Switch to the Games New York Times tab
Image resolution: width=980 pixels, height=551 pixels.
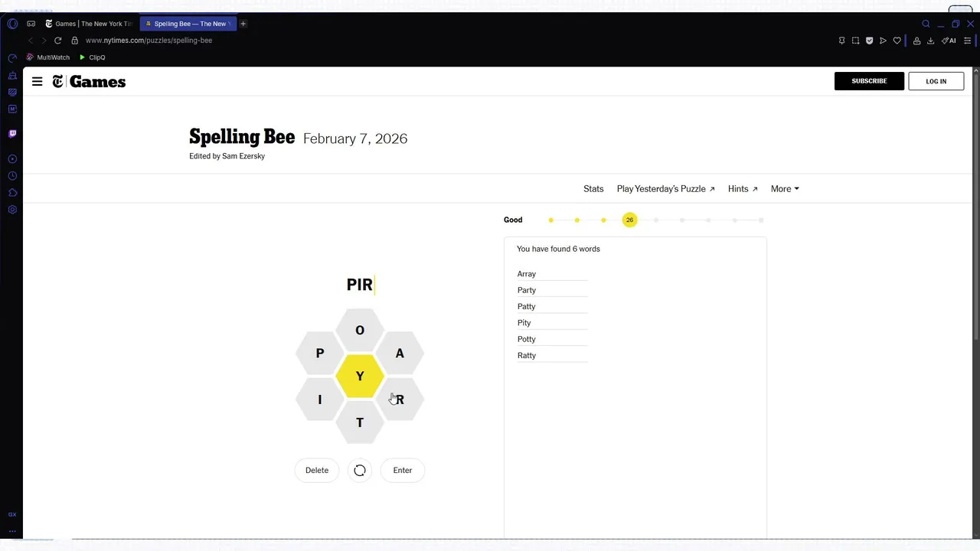pos(89,24)
